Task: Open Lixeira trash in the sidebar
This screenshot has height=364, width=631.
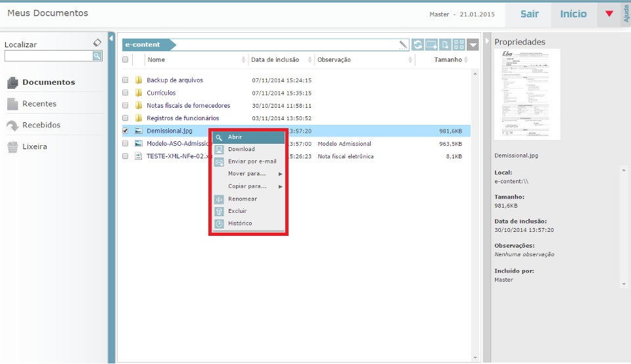Action: pos(34,147)
